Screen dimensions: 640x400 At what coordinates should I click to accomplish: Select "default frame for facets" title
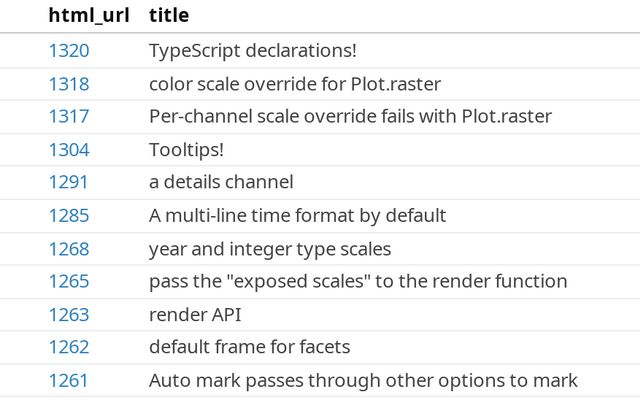(249, 347)
